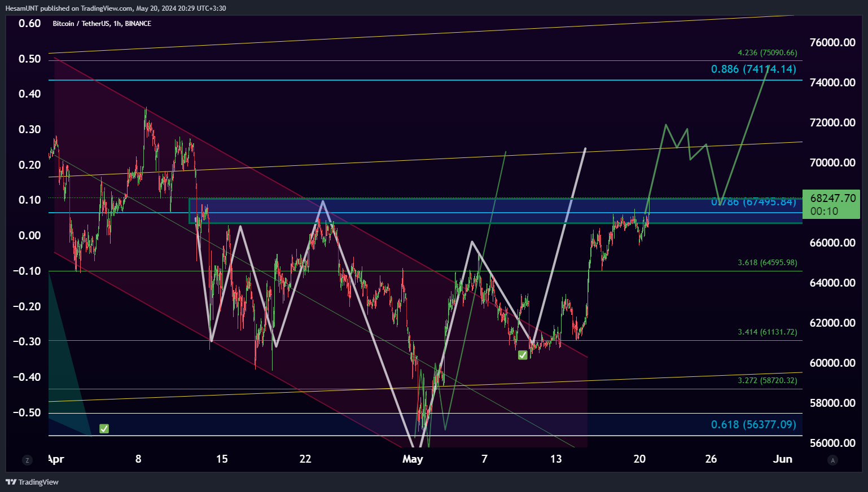Select the Bitcoin / TetherUS symbol title
Image resolution: width=868 pixels, height=492 pixels.
(102, 24)
